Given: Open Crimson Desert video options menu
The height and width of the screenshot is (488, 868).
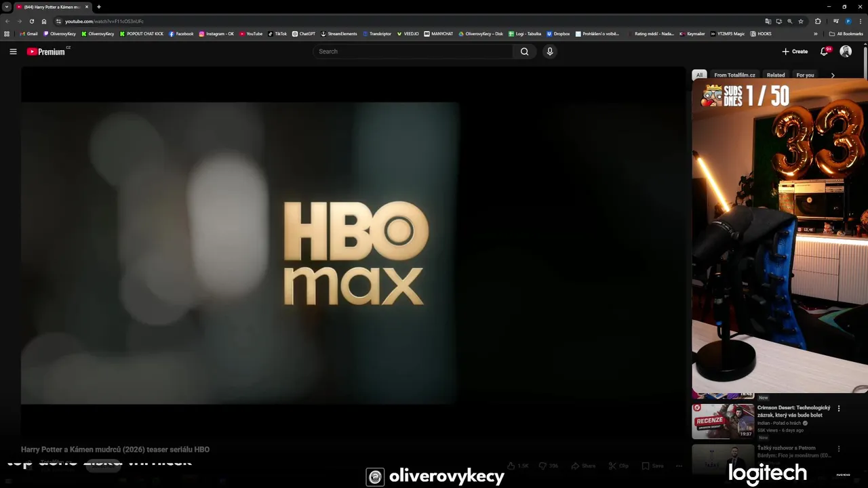Looking at the screenshot, I should pyautogui.click(x=839, y=409).
